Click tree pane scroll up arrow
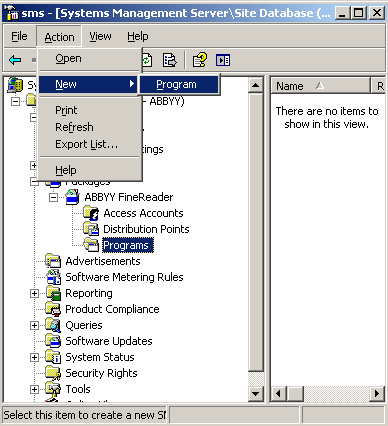Screen dimensions: 388x426 pyautogui.click(x=256, y=85)
